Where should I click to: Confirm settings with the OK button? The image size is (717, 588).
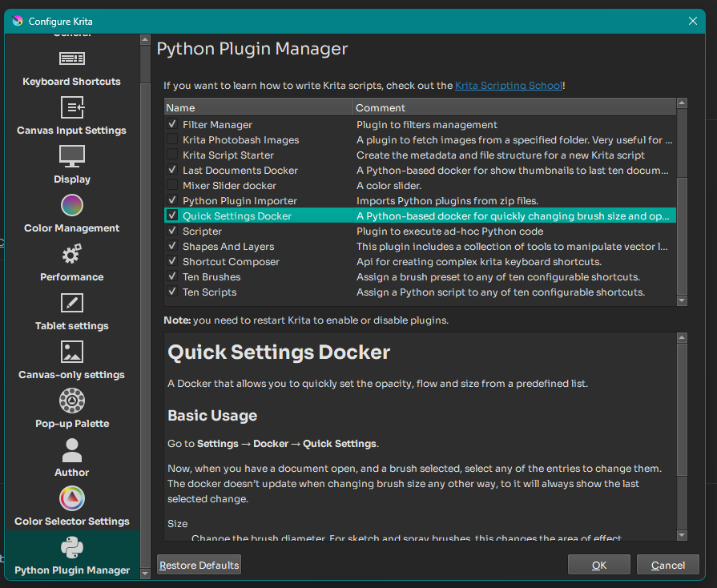(x=599, y=565)
